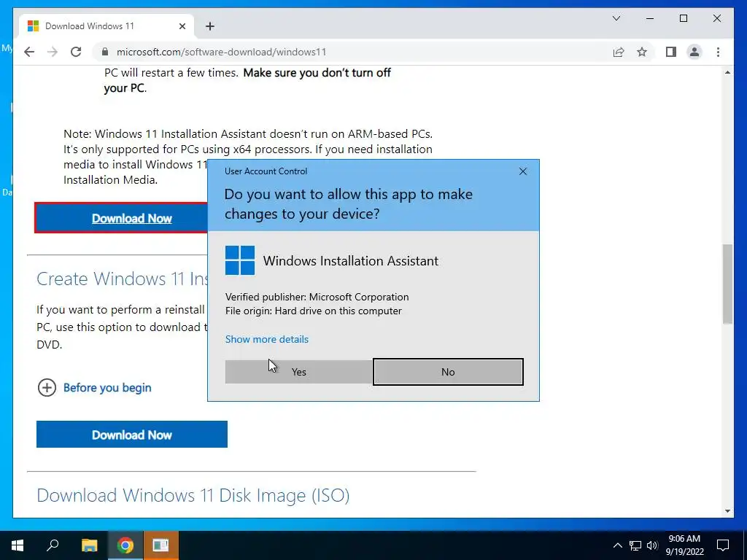Click the orange highlighted taskbar app

point(160,545)
